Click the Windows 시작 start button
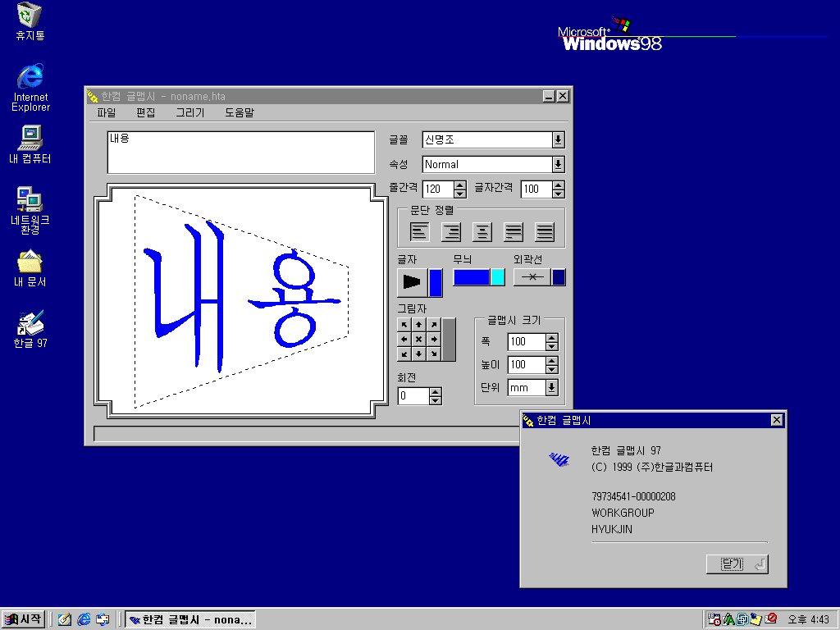 click(23, 619)
